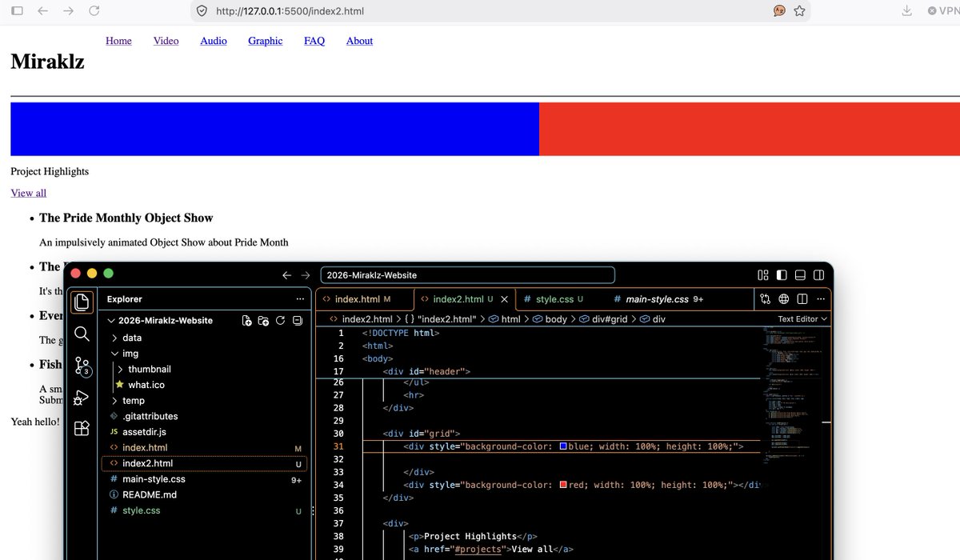Open the Explorer view in the activity bar
This screenshot has height=560, width=960.
(82, 302)
